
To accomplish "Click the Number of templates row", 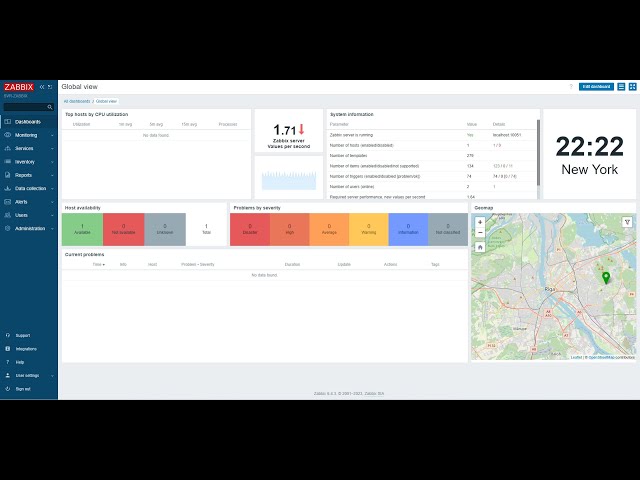I will point(431,156).
